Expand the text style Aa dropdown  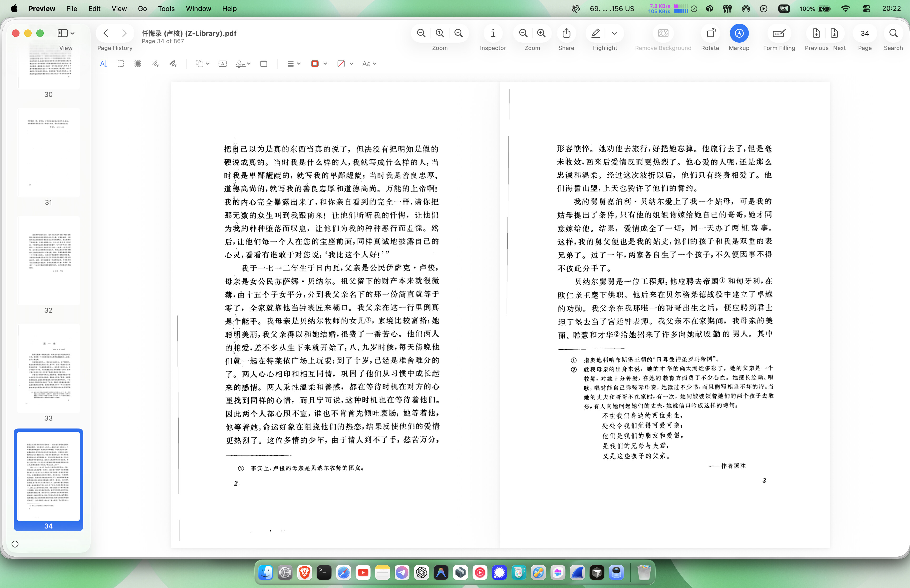click(x=369, y=64)
